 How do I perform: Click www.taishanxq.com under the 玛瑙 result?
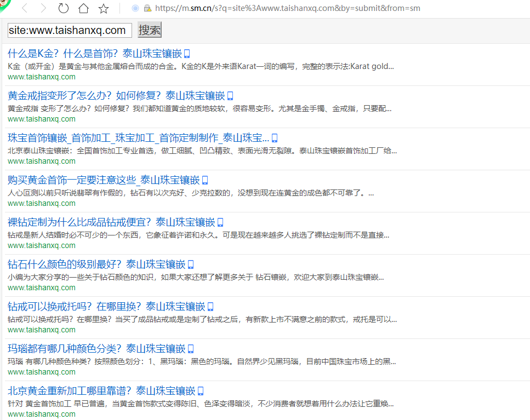(x=41, y=371)
